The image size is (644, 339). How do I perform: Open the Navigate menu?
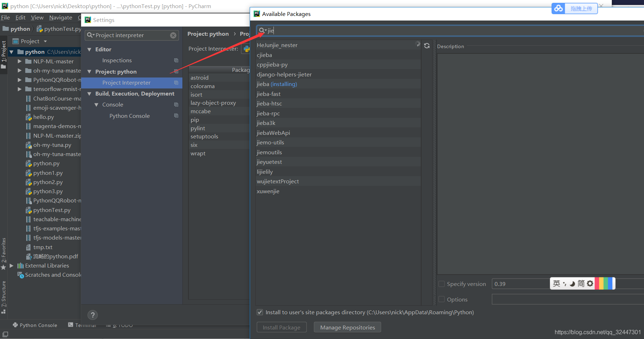[61, 17]
